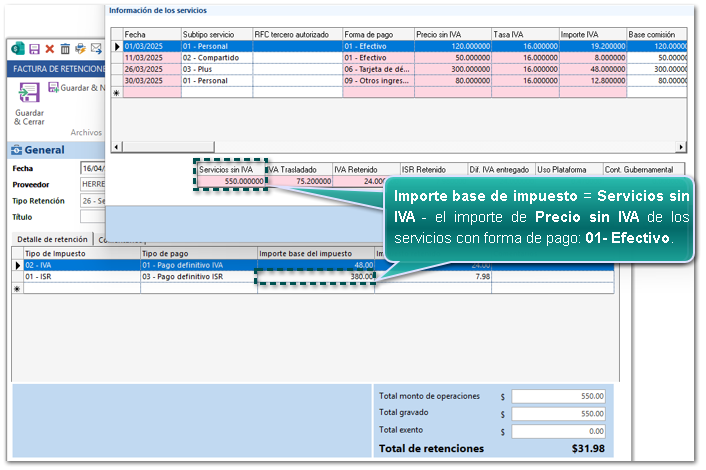The height and width of the screenshot is (470, 706).
Task: Click the Tasa IVA column header
Action: pyautogui.click(x=525, y=34)
